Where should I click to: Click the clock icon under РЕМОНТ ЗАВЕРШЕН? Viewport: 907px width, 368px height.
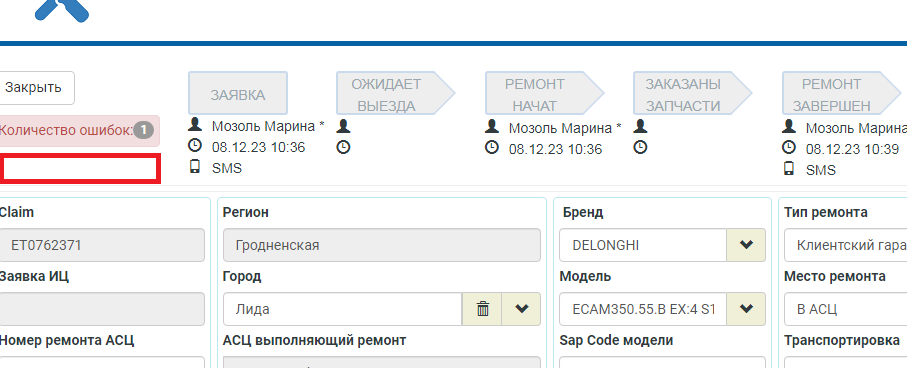(x=788, y=148)
